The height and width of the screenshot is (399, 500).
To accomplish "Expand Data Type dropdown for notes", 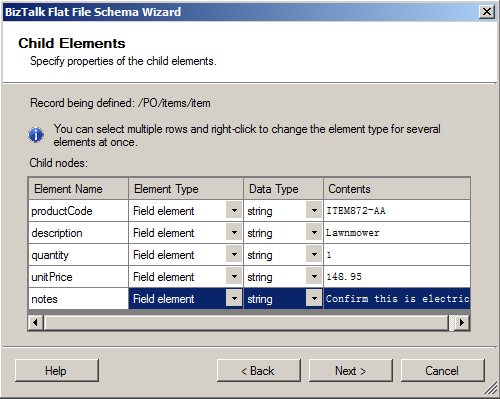I will coord(314,299).
